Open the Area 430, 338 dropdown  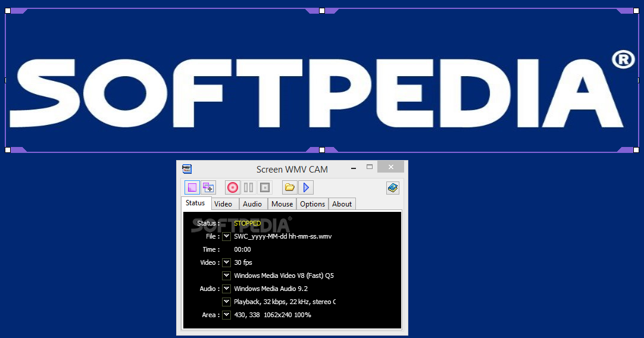click(x=226, y=315)
